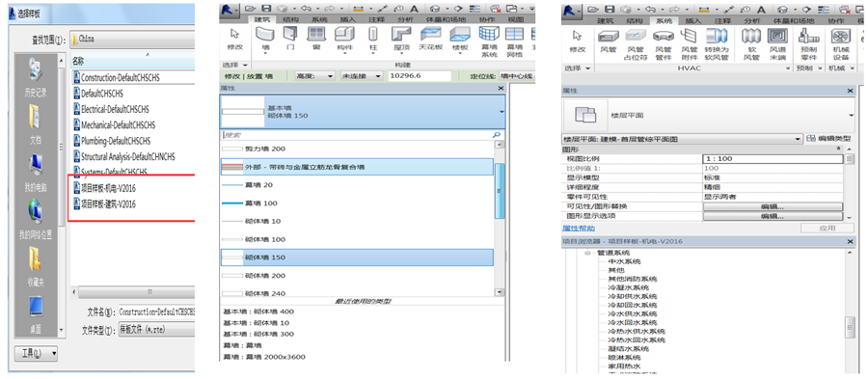The height and width of the screenshot is (379, 868).
Task: Select the 风管占位符 duct placeholder icon
Action: pos(635,37)
